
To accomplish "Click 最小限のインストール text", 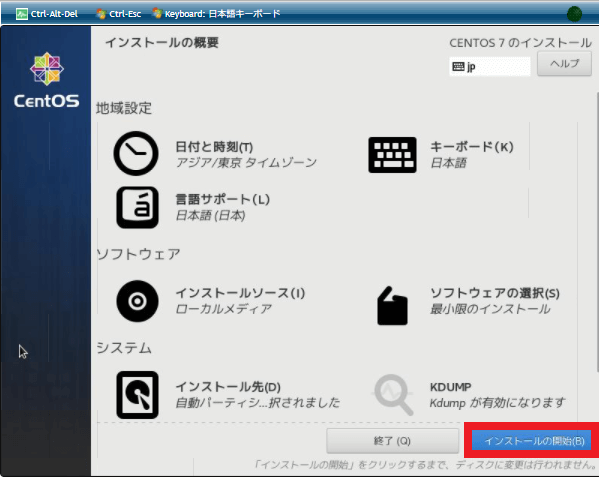I will [x=490, y=309].
